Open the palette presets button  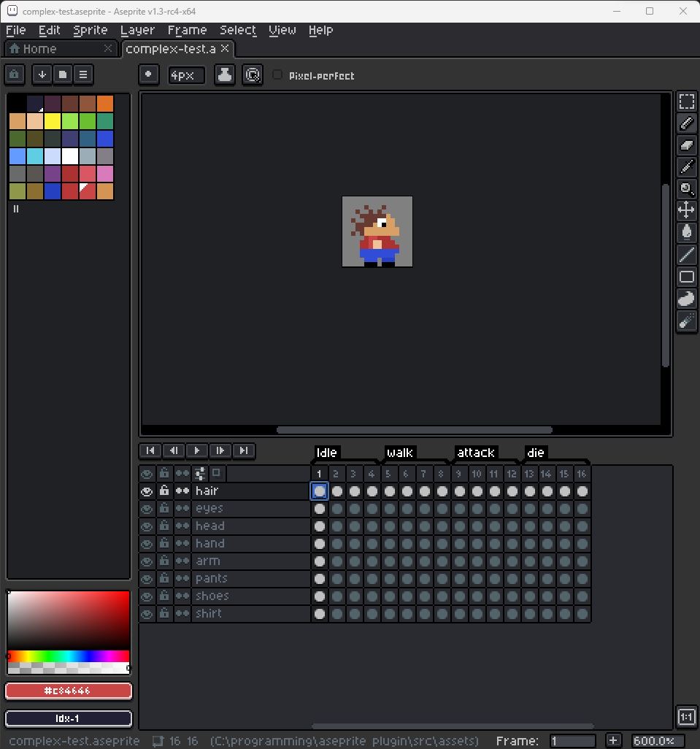tap(63, 74)
